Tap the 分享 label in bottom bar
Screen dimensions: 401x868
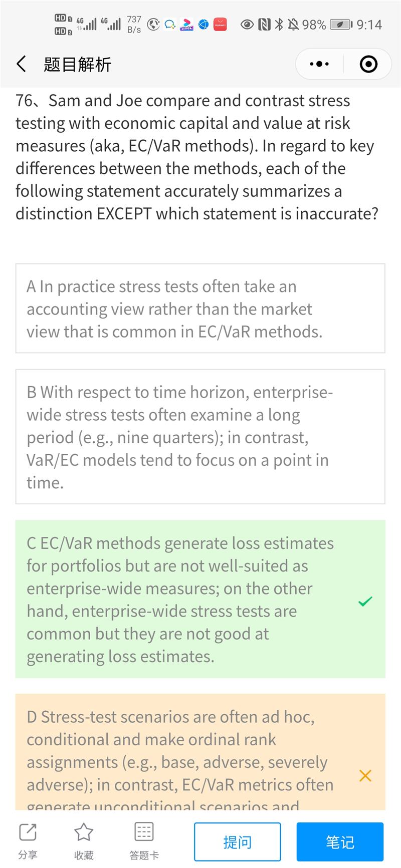[28, 855]
